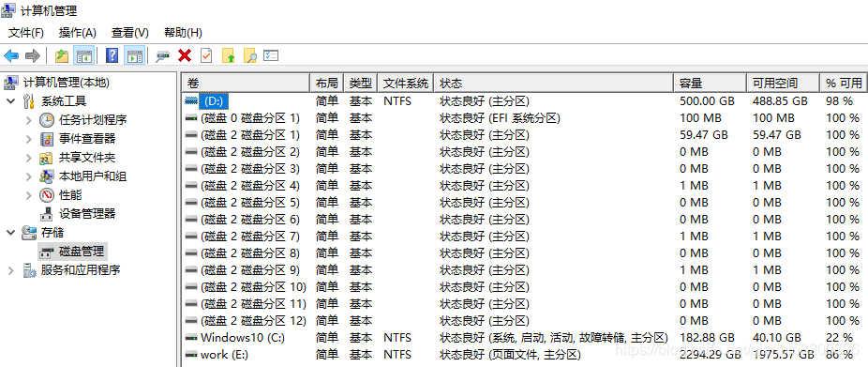Click the 59.47 GB capacity cell
This screenshot has width=868, height=367.
point(704,135)
